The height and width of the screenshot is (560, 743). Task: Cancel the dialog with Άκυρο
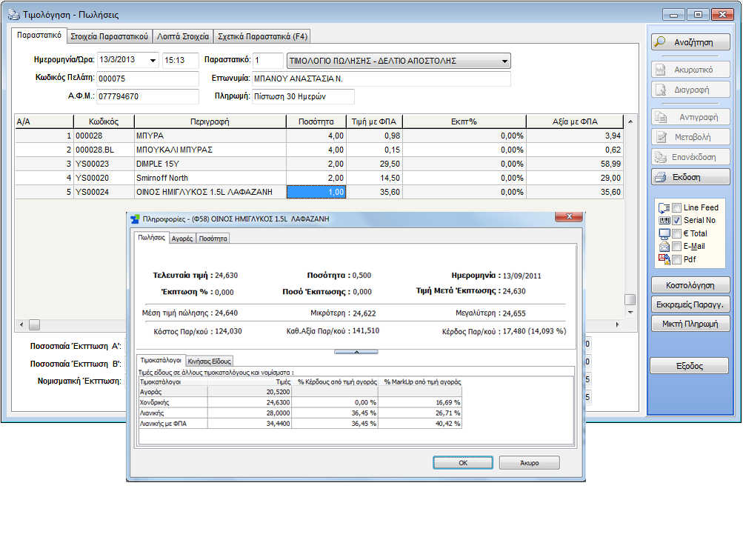click(x=530, y=463)
